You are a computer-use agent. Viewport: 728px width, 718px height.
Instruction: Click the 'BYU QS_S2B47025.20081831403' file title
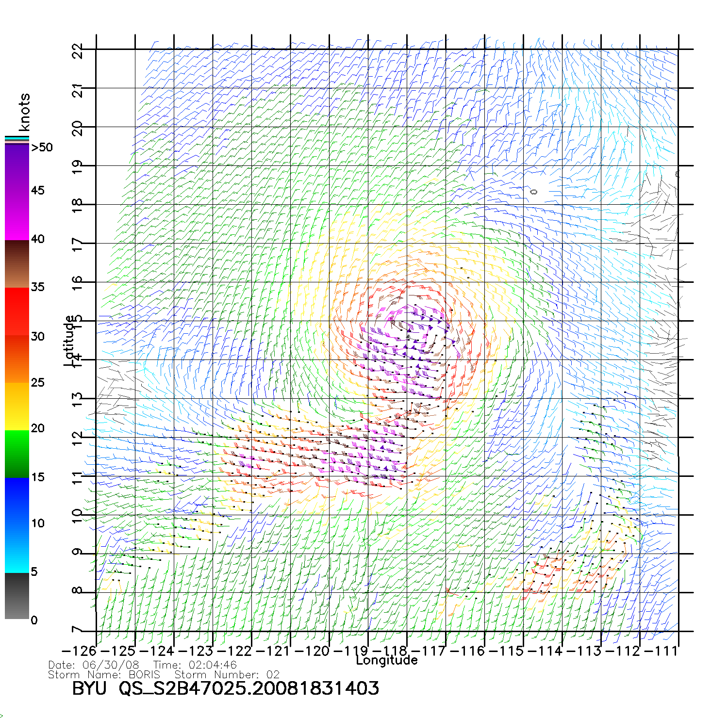[x=225, y=688]
